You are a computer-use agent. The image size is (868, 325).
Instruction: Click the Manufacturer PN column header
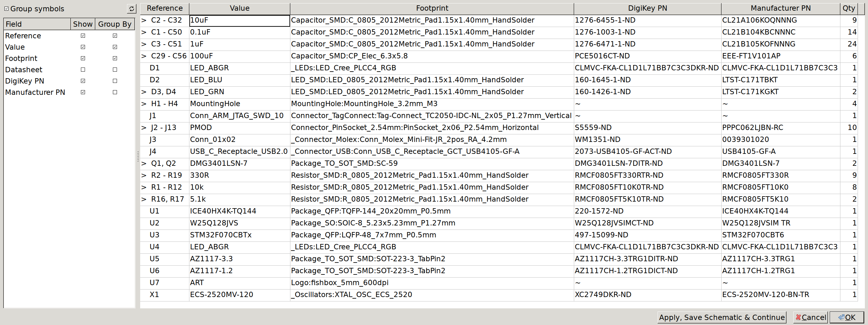tap(781, 8)
